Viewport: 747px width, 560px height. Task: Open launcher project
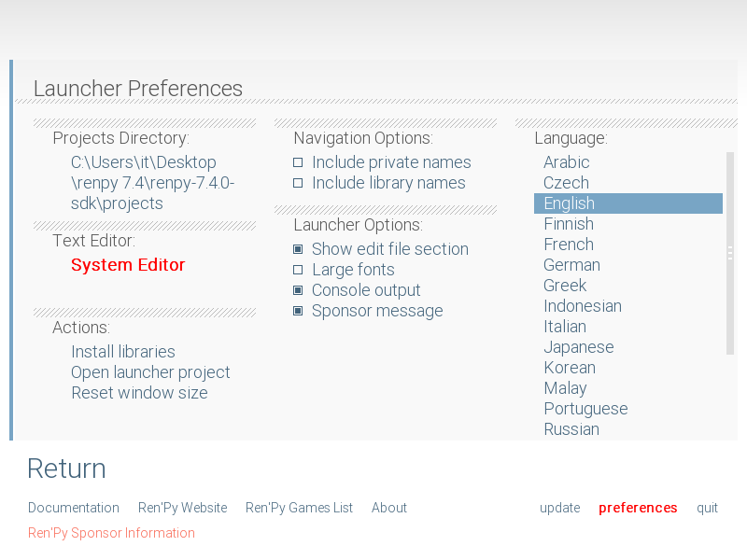click(150, 372)
